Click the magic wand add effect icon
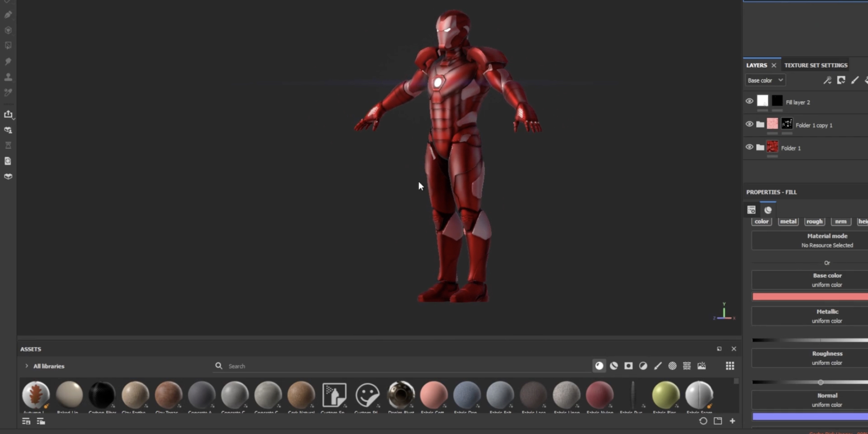This screenshot has width=868, height=434. coord(827,80)
